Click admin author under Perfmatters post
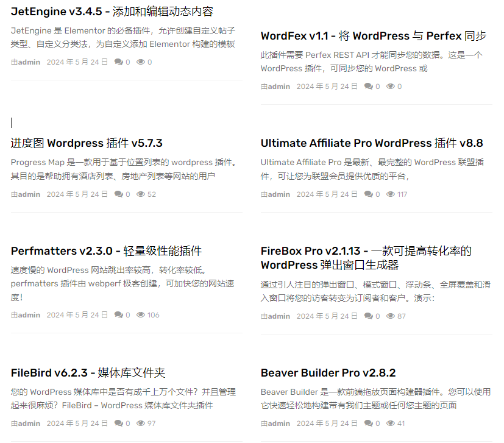504x443 pixels. tap(29, 315)
